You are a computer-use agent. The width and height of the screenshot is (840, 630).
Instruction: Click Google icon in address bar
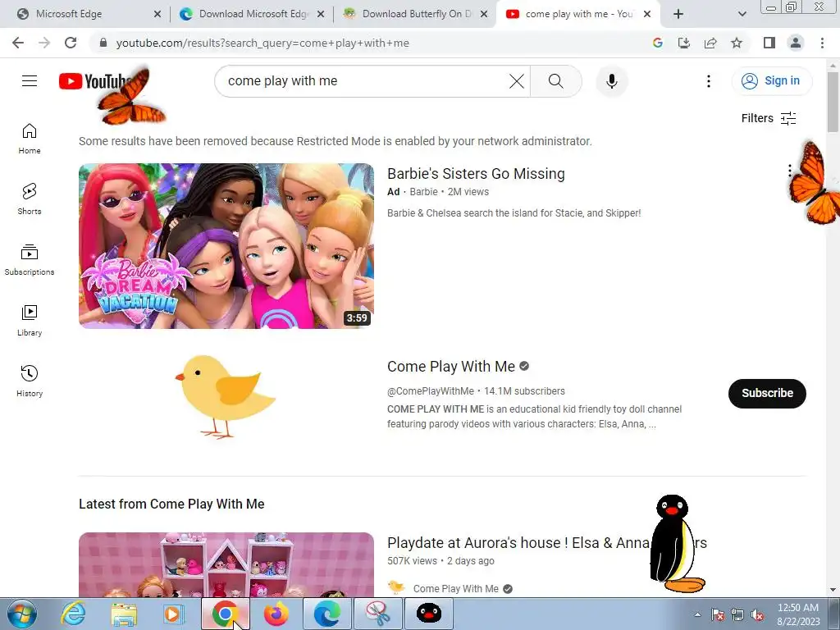click(658, 43)
